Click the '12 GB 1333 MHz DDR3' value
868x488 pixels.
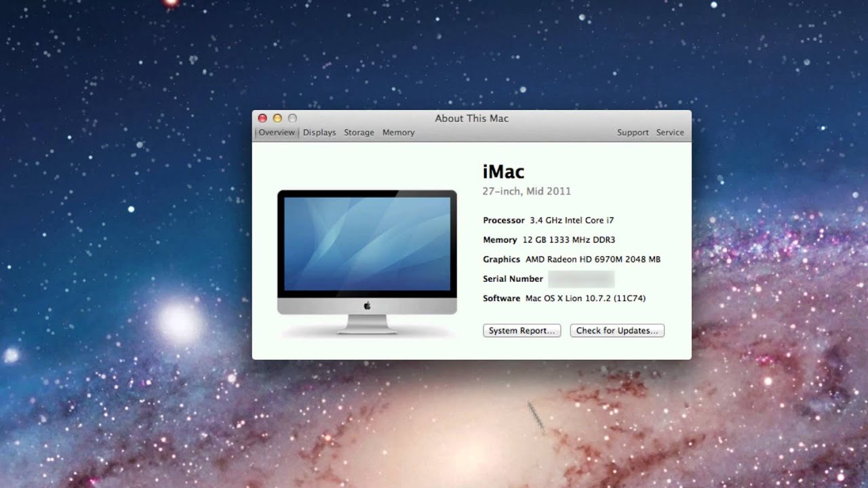[569, 240]
